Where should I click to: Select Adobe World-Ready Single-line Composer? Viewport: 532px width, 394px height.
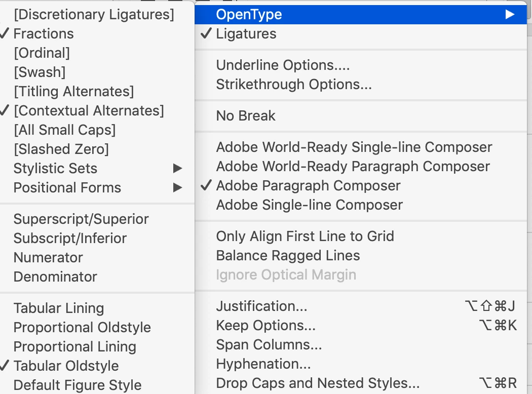click(360, 147)
